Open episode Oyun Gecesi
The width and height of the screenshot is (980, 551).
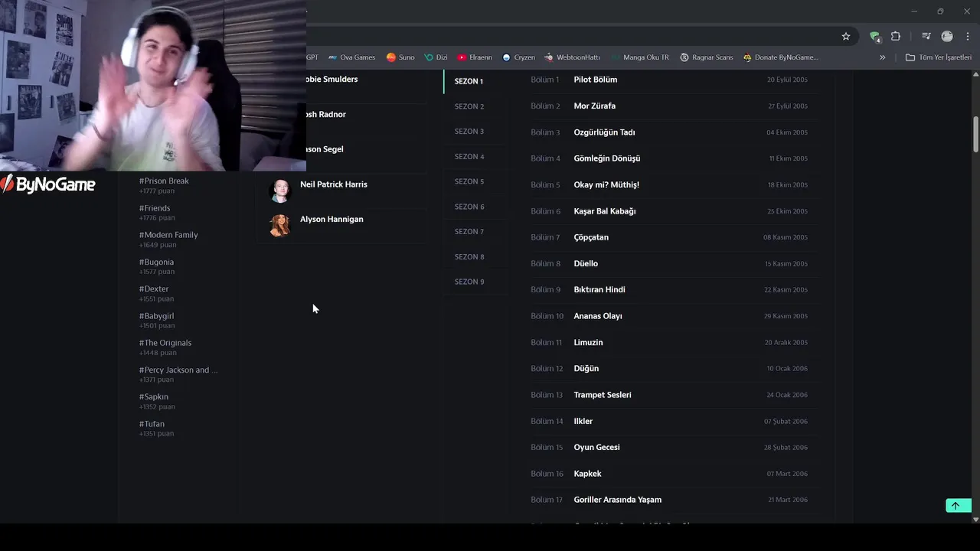tap(596, 447)
